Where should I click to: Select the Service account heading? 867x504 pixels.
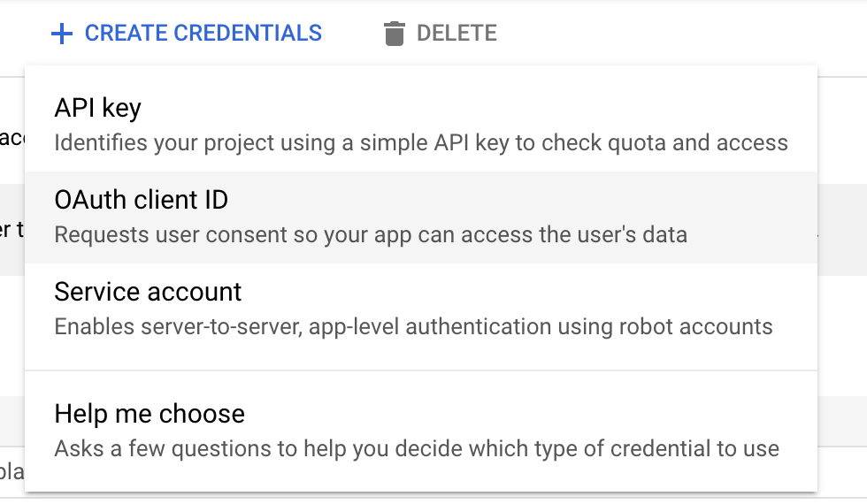click(x=148, y=292)
